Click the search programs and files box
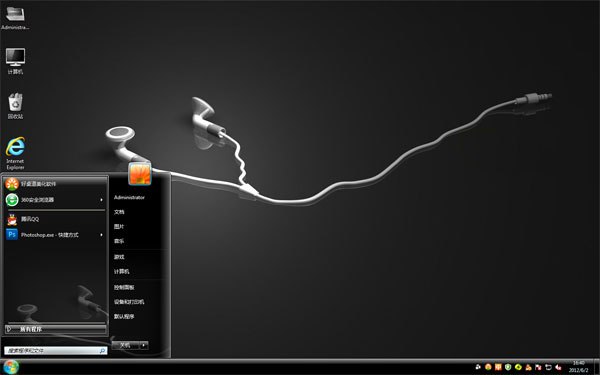The width and height of the screenshot is (600, 375). point(55,351)
